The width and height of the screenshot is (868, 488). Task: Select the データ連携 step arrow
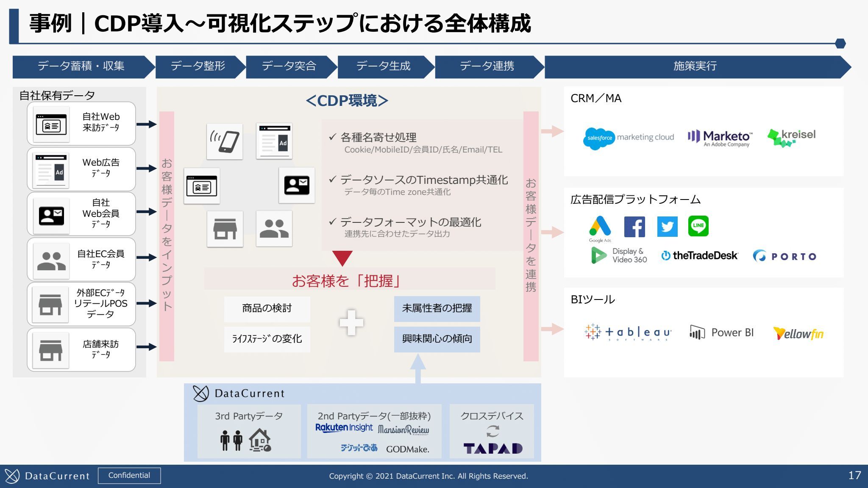(489, 67)
